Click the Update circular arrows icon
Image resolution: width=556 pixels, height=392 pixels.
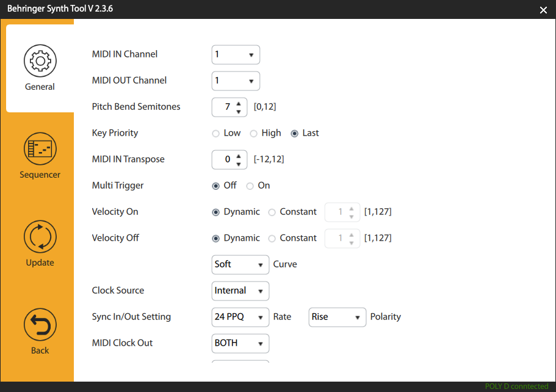tap(40, 237)
